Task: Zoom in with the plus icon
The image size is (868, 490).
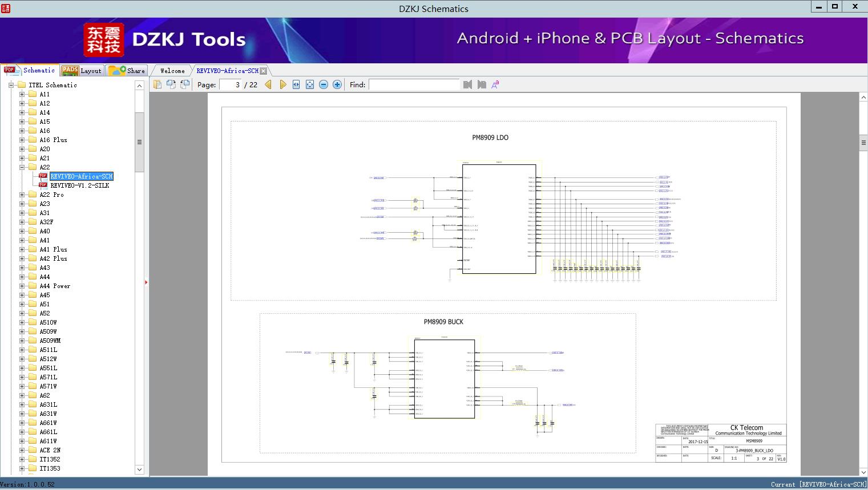Action: 337,84
